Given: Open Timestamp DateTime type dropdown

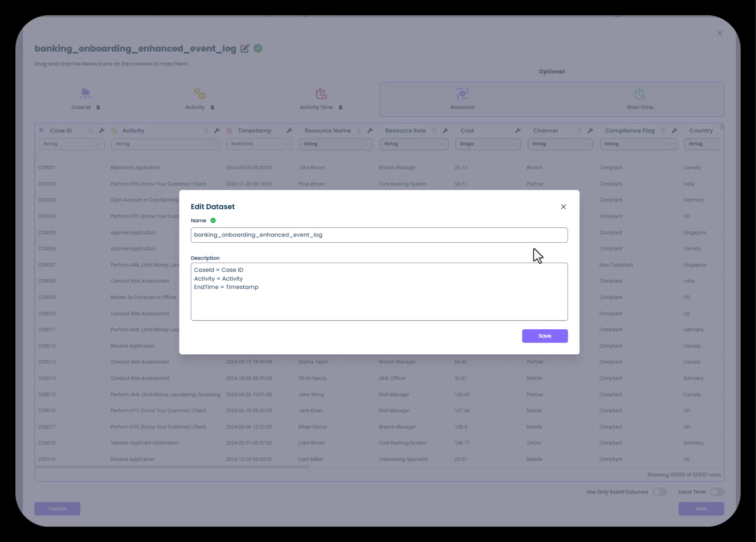Looking at the screenshot, I should tap(259, 144).
